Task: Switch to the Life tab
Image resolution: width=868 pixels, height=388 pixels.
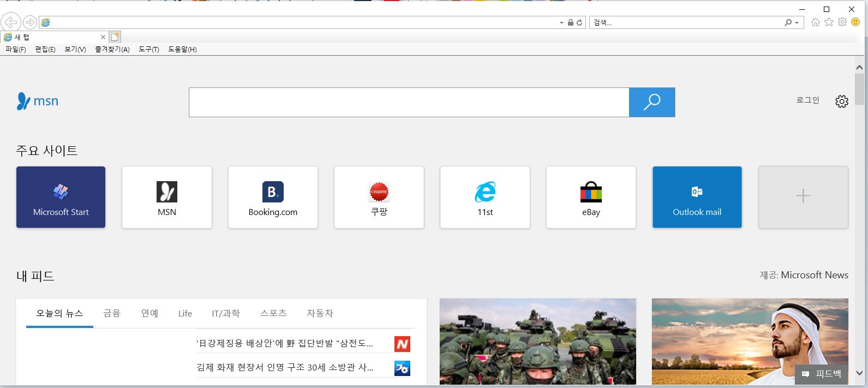Action: pyautogui.click(x=185, y=314)
